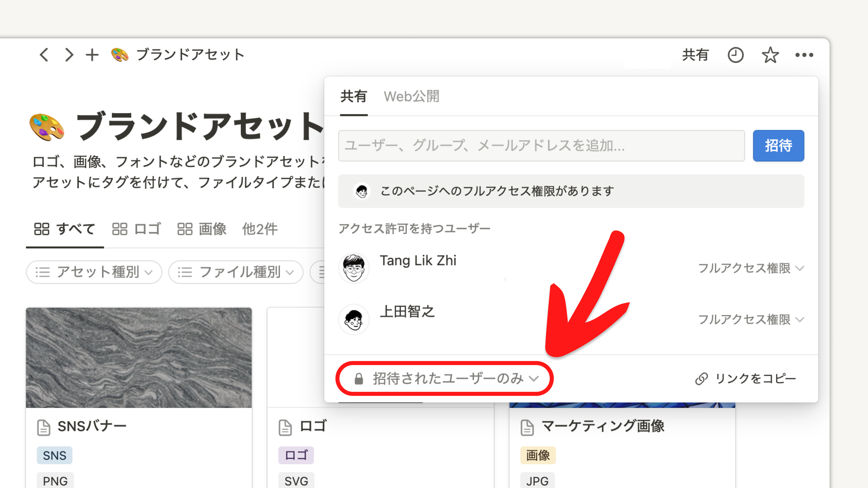Open the 他2件 views menu

pyautogui.click(x=260, y=229)
